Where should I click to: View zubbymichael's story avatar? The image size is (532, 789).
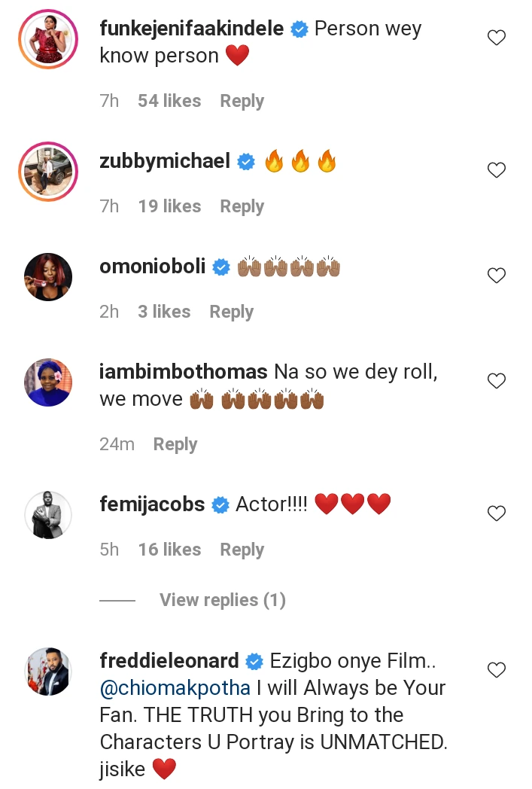pos(49,171)
